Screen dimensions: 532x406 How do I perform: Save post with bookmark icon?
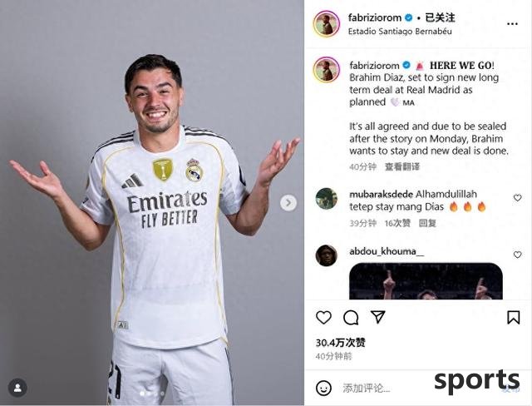[x=514, y=318]
